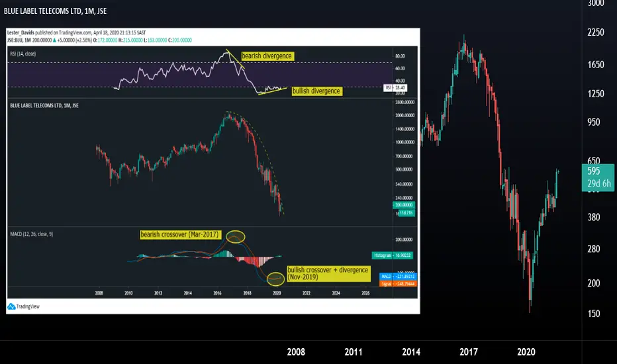Screen dimensions: 617x364
Task: Click the 2022 label on embedded time axis
Action: click(306, 293)
